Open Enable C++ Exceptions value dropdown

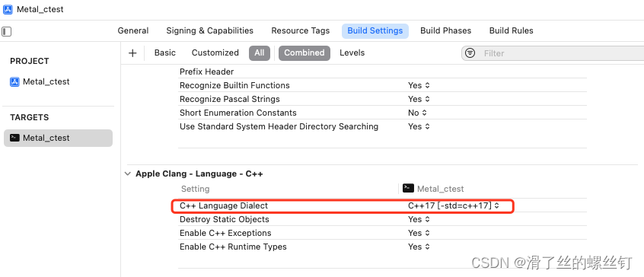coord(419,233)
